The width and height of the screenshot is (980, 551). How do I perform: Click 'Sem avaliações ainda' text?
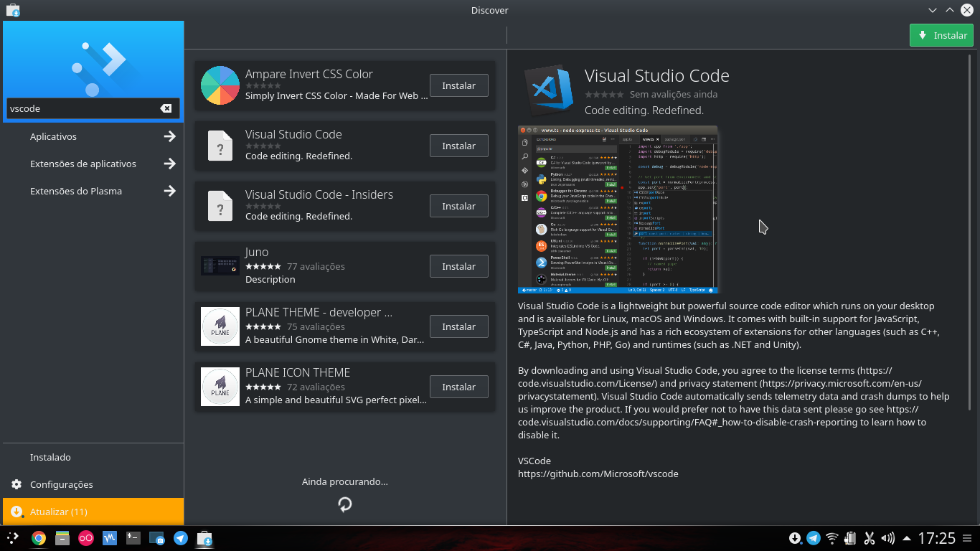(x=674, y=94)
